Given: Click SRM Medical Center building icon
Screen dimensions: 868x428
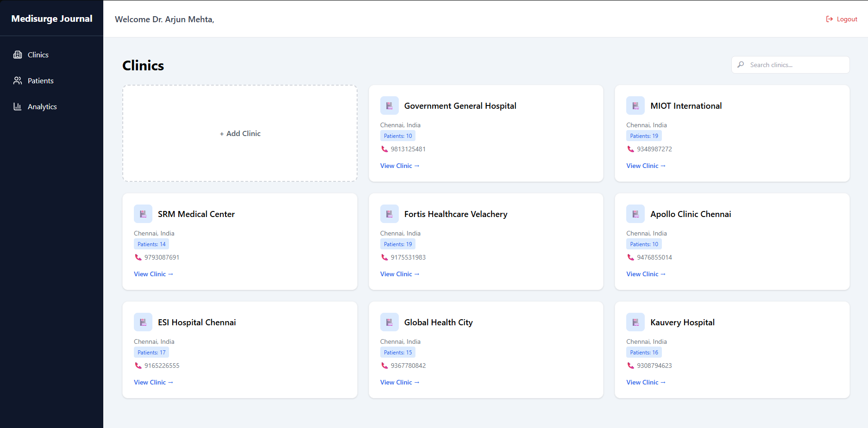Looking at the screenshot, I should click(x=143, y=214).
